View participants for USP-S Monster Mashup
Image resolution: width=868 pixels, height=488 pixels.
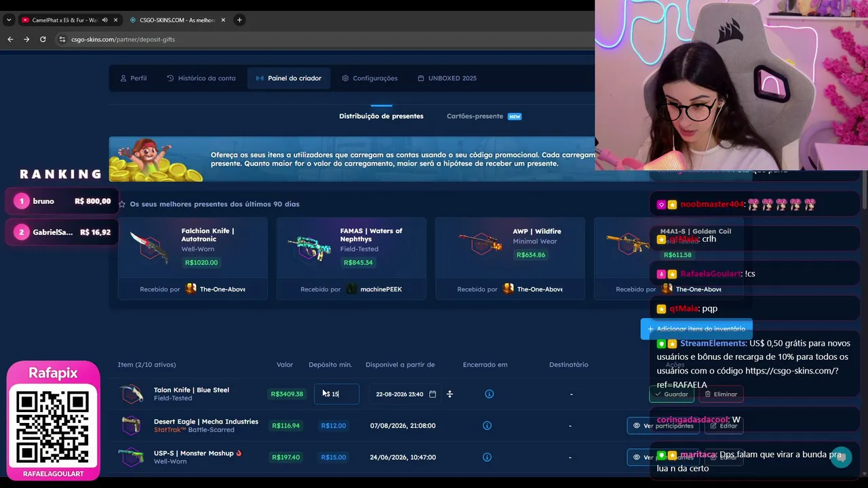click(x=663, y=457)
